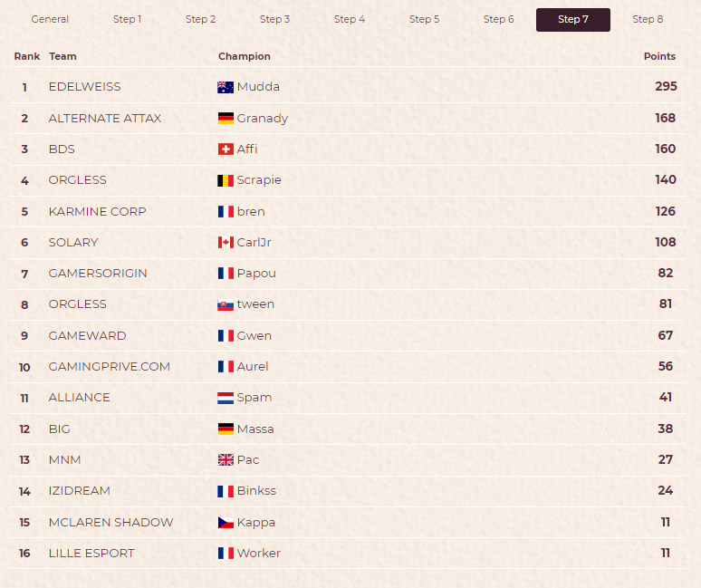Select team name SOLARY
The image size is (701, 588).
click(73, 242)
